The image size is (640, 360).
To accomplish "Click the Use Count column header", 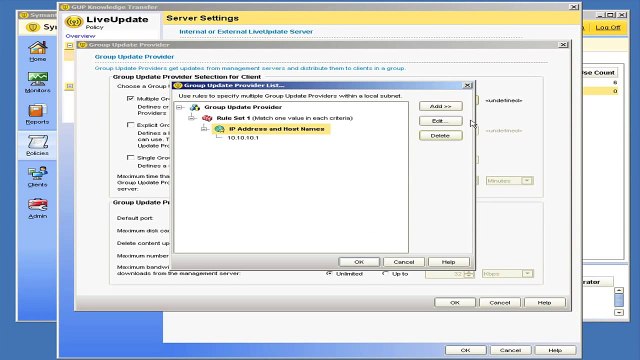I will click(x=599, y=73).
